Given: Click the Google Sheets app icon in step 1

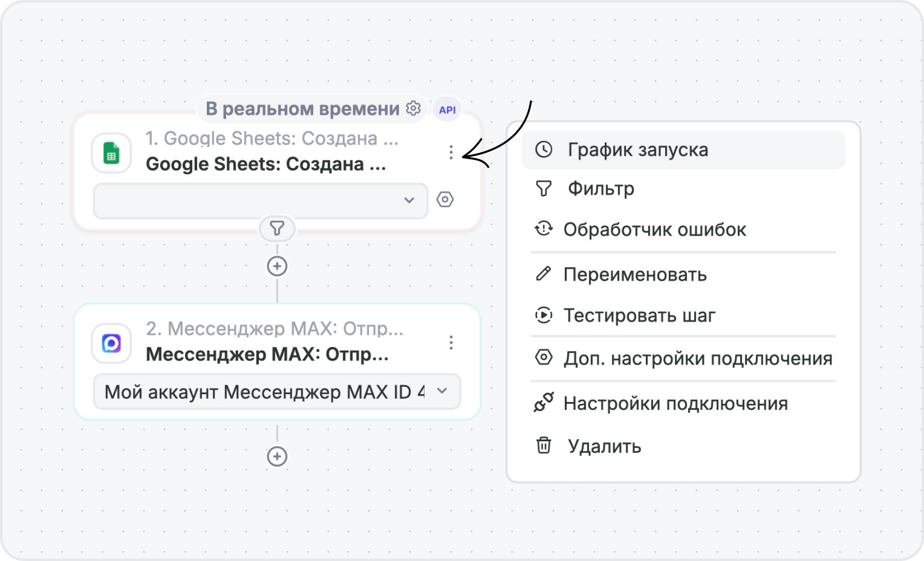Looking at the screenshot, I should tap(112, 153).
